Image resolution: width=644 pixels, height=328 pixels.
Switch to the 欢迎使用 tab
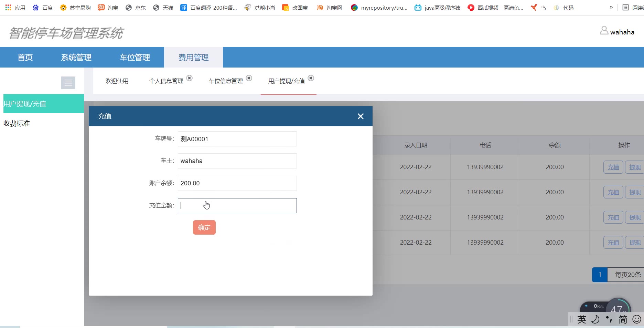(x=117, y=81)
